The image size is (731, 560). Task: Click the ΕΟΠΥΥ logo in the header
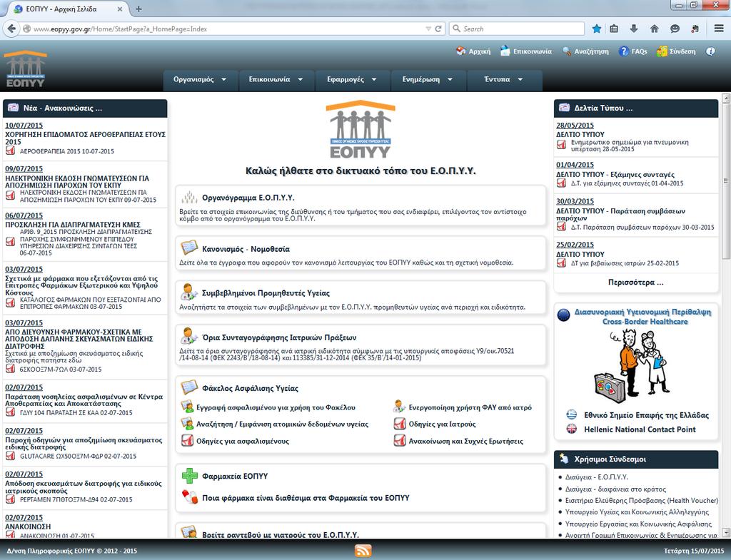[x=25, y=69]
